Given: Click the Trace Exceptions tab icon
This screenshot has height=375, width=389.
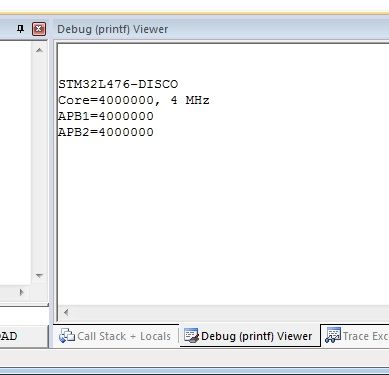Looking at the screenshot, I should 333,335.
